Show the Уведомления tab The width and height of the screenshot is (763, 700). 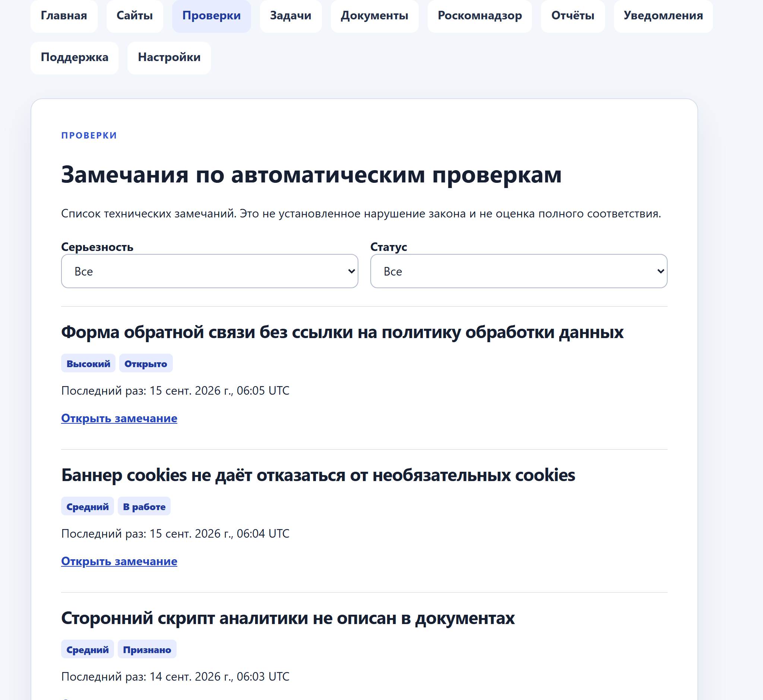point(663,16)
